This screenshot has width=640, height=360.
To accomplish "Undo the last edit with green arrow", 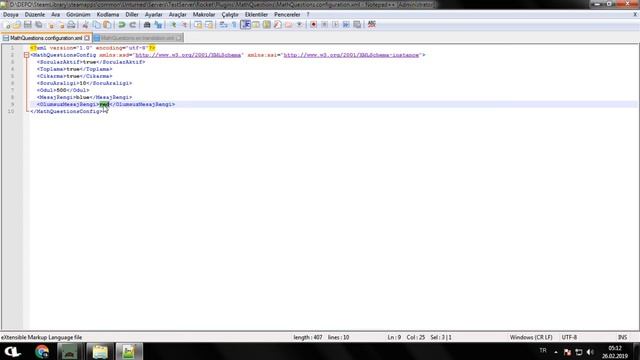I will (122, 25).
